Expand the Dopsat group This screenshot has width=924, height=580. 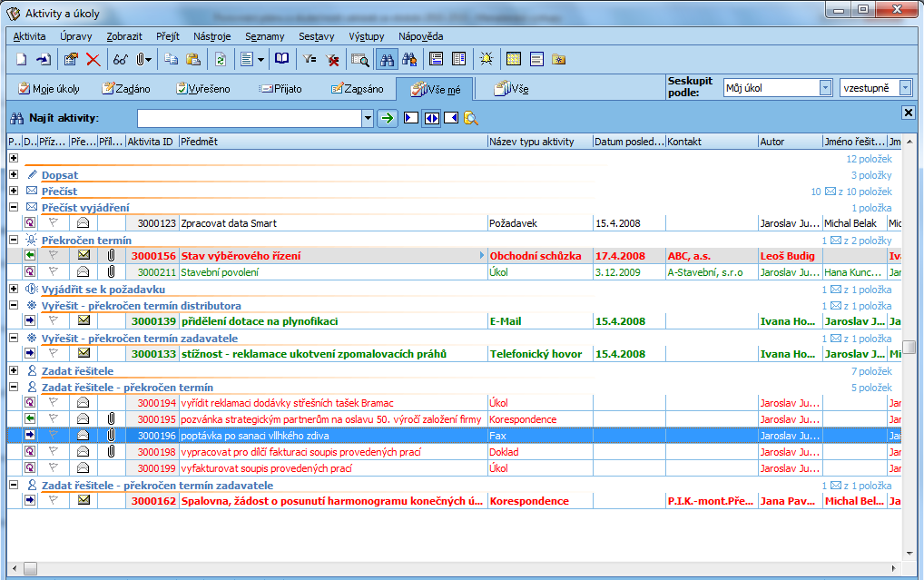pyautogui.click(x=14, y=174)
